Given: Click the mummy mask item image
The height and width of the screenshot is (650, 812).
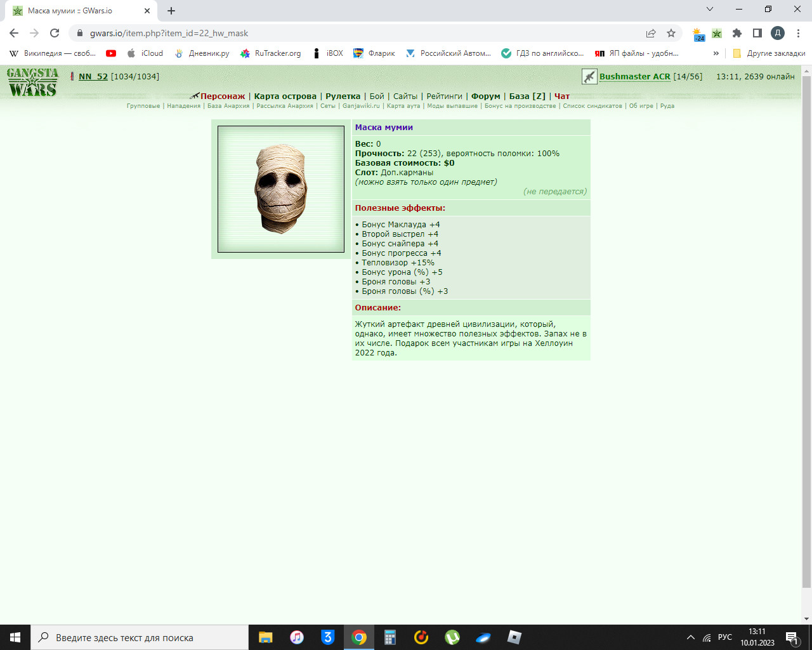Looking at the screenshot, I should click(x=281, y=189).
